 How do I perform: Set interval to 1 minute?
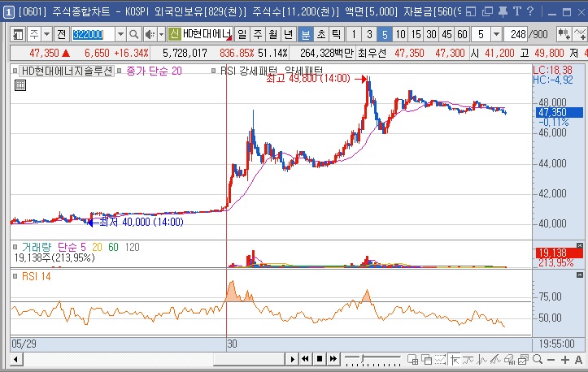tap(354, 35)
